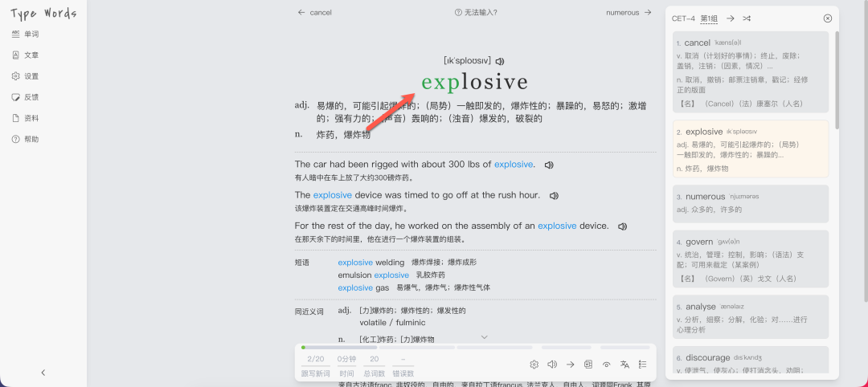
Task: Skip to next word via bottom arrow
Action: pos(570,365)
